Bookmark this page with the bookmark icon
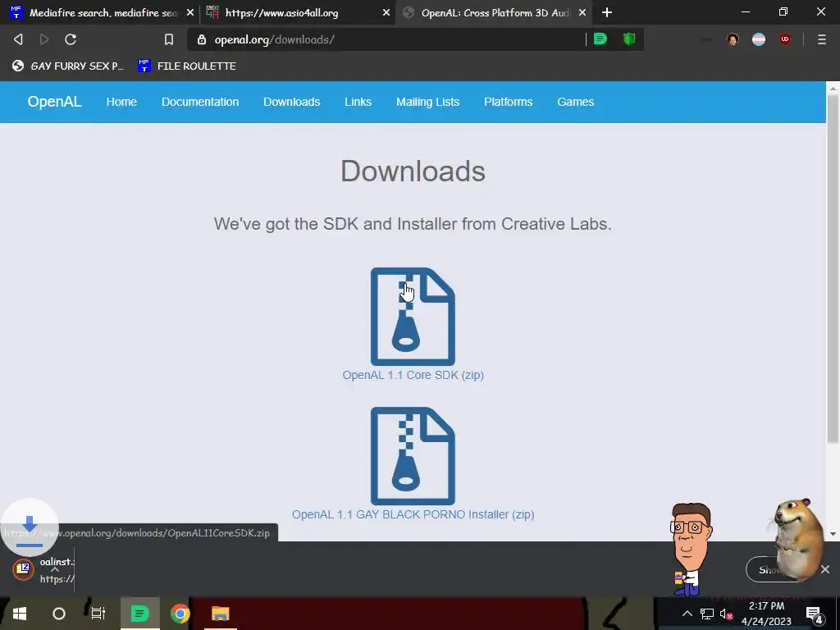The width and height of the screenshot is (840, 630). [x=169, y=39]
